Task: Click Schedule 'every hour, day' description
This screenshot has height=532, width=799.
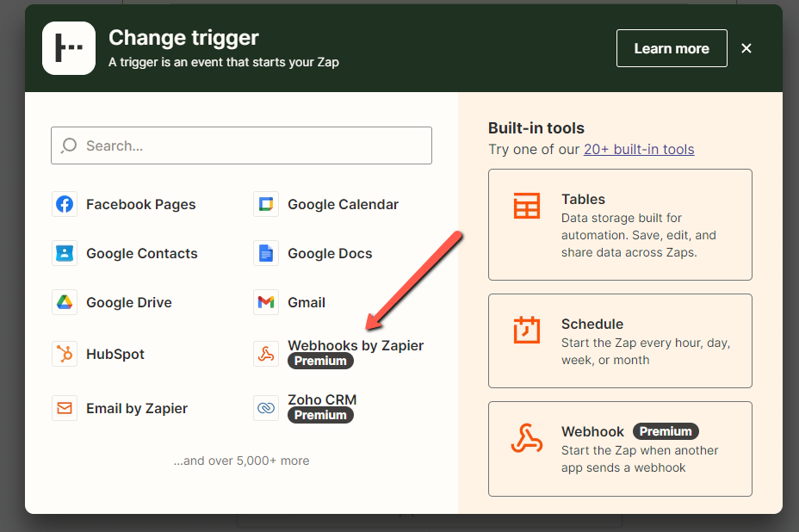Action: click(646, 351)
